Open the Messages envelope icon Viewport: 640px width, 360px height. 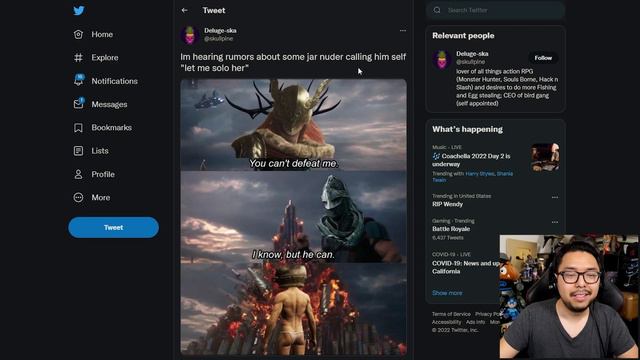(x=78, y=104)
